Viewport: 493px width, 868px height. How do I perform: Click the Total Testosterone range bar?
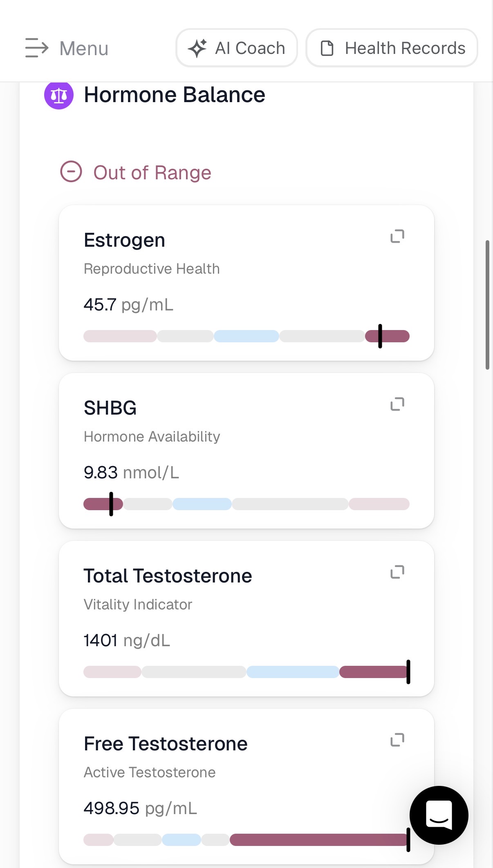247,672
